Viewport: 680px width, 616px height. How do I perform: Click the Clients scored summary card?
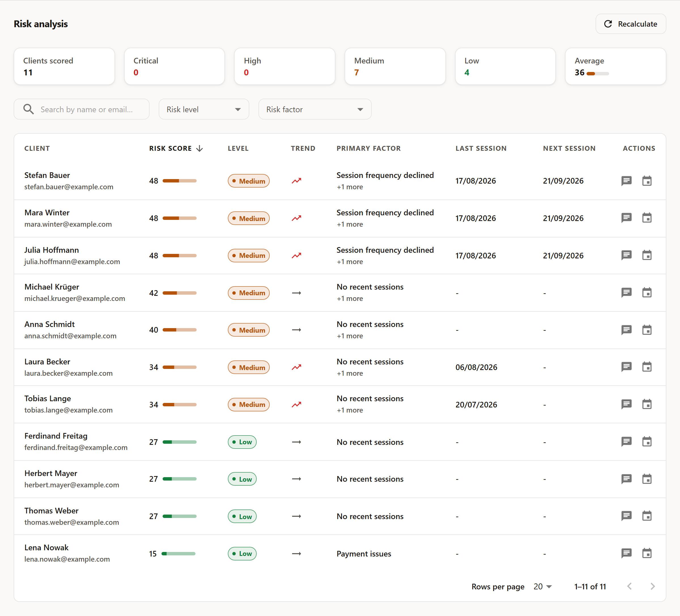64,66
